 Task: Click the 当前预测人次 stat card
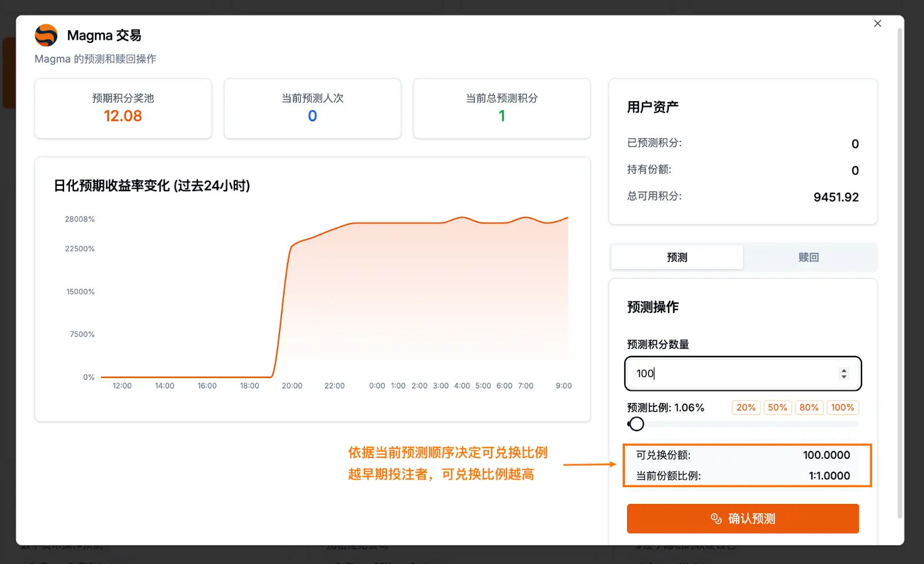(312, 109)
